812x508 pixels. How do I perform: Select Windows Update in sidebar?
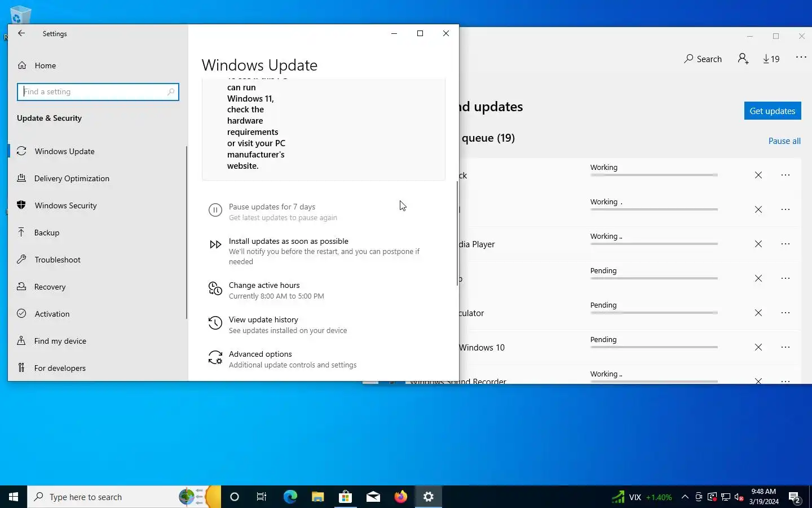[98, 151]
